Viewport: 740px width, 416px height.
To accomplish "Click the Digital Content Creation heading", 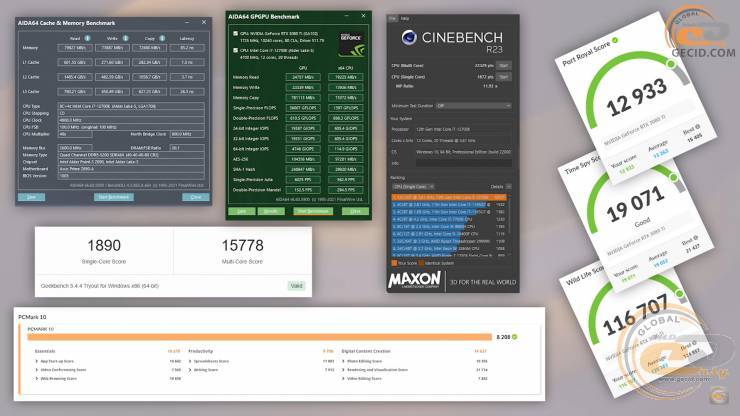I will click(366, 351).
